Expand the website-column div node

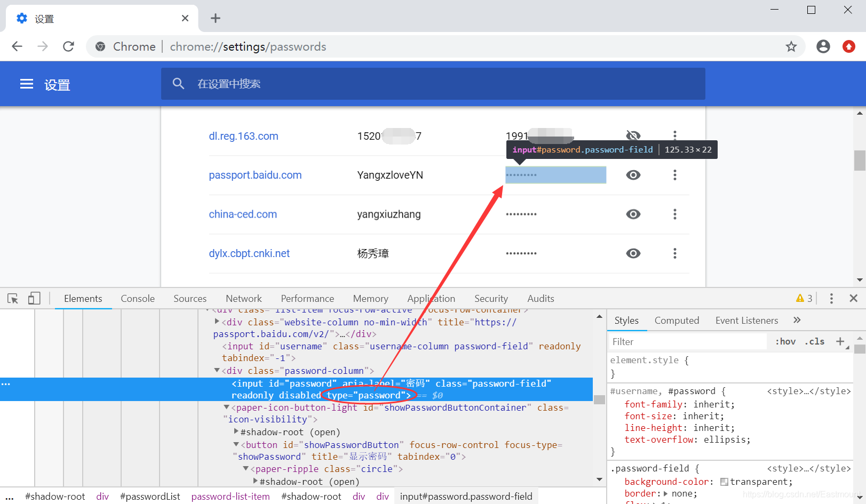(x=217, y=322)
